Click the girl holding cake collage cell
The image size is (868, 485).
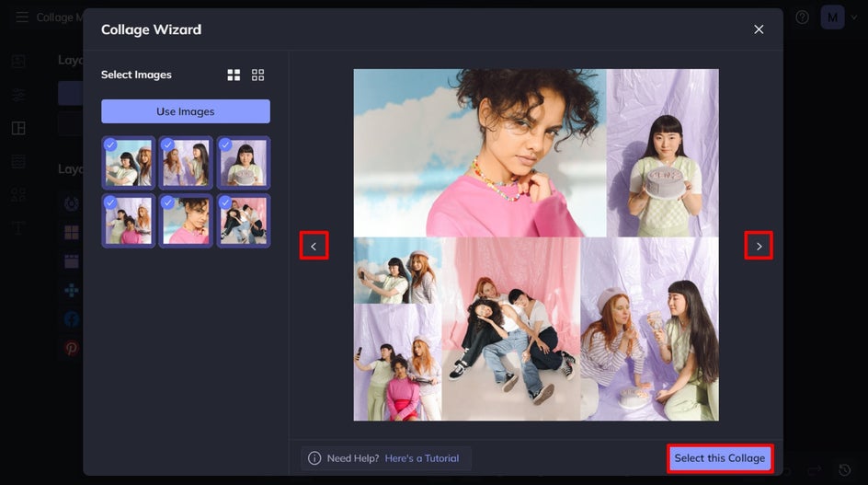pos(663,153)
